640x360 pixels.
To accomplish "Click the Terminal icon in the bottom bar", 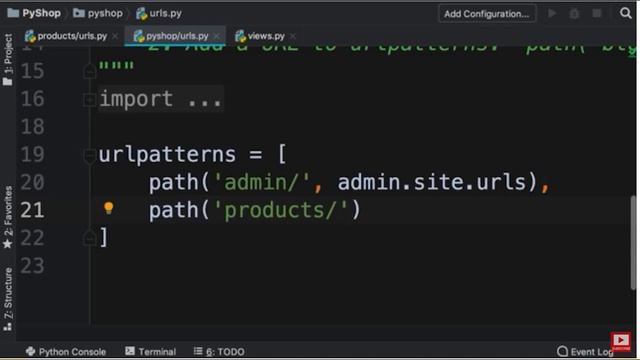I will [130, 351].
